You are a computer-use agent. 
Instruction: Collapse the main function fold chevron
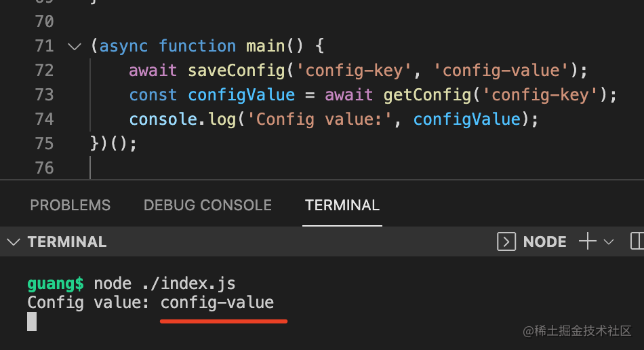75,46
